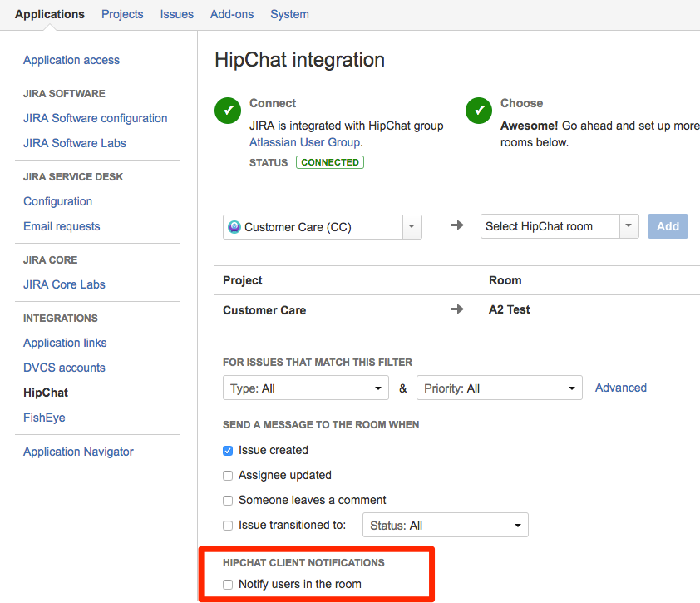Open Service Desk Configuration link

tap(57, 201)
